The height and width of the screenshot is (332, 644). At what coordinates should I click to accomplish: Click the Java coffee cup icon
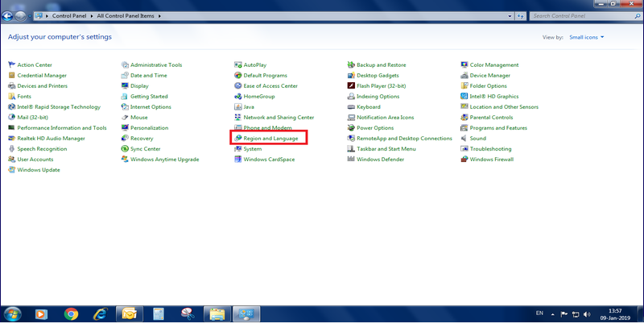click(237, 107)
